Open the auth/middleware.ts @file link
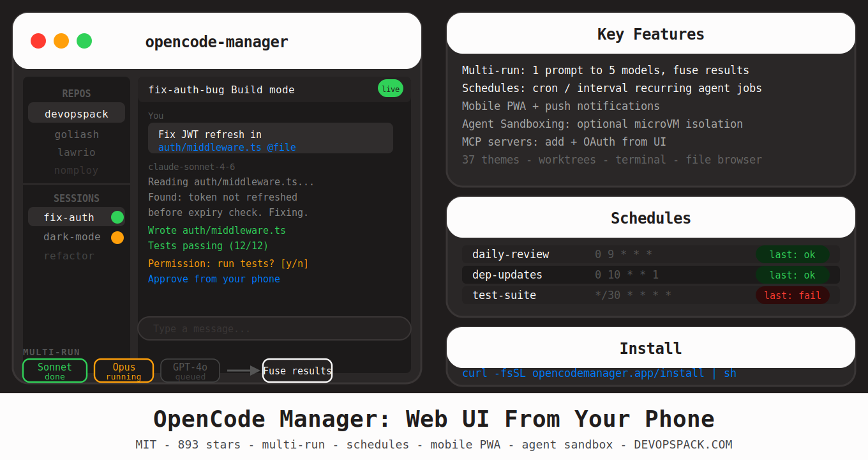Screen dimensions: 868x460 [x=227, y=147]
